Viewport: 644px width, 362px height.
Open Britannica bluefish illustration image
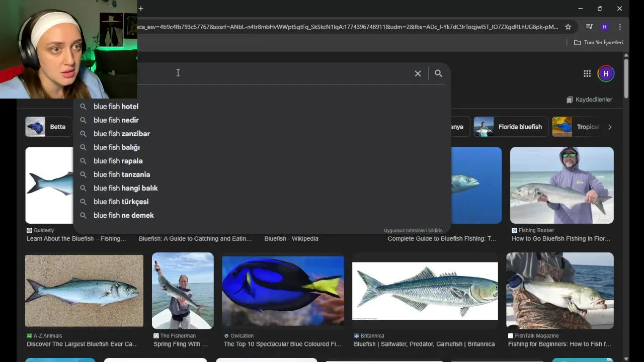point(425,291)
